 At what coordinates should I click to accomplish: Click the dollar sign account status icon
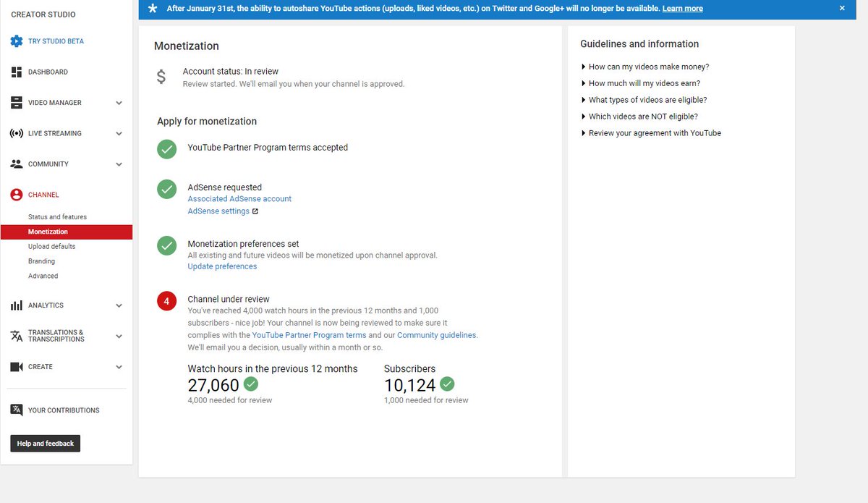click(161, 77)
